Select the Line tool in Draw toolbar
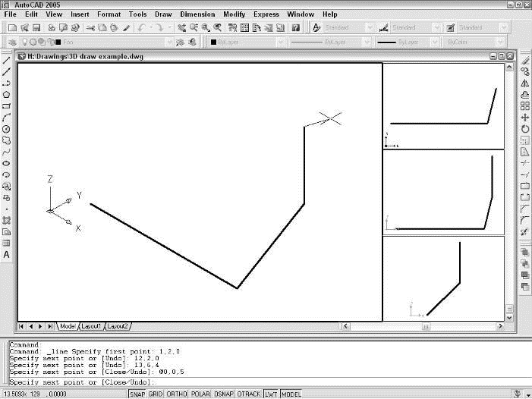Viewport: 532px width, 399px height. tap(7, 60)
